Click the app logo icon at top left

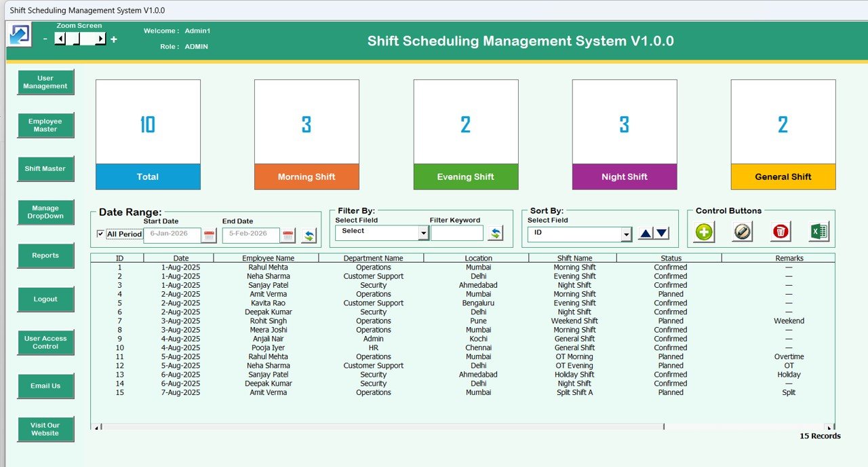coord(19,35)
